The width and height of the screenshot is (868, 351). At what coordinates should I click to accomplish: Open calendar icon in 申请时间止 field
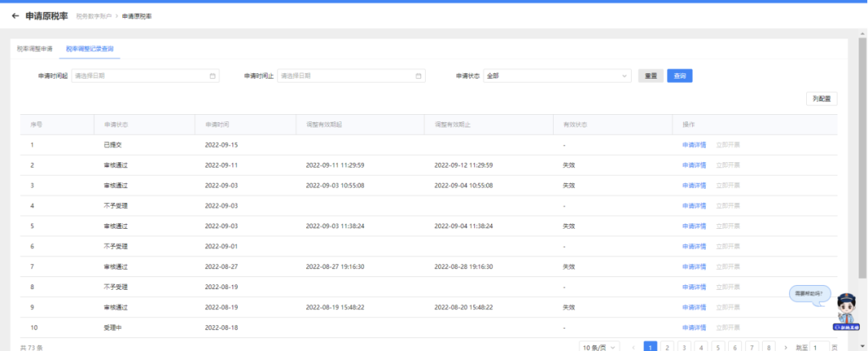419,76
